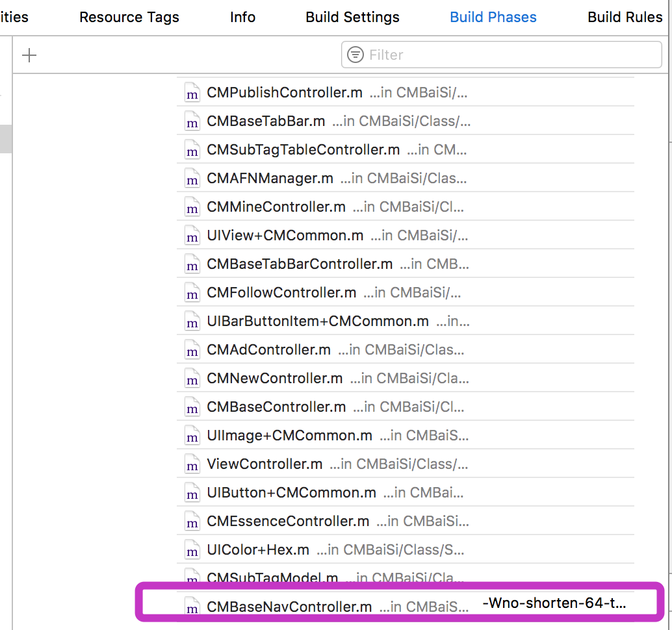Select the CMMineController.m row
The height and width of the screenshot is (630, 672).
(406, 207)
